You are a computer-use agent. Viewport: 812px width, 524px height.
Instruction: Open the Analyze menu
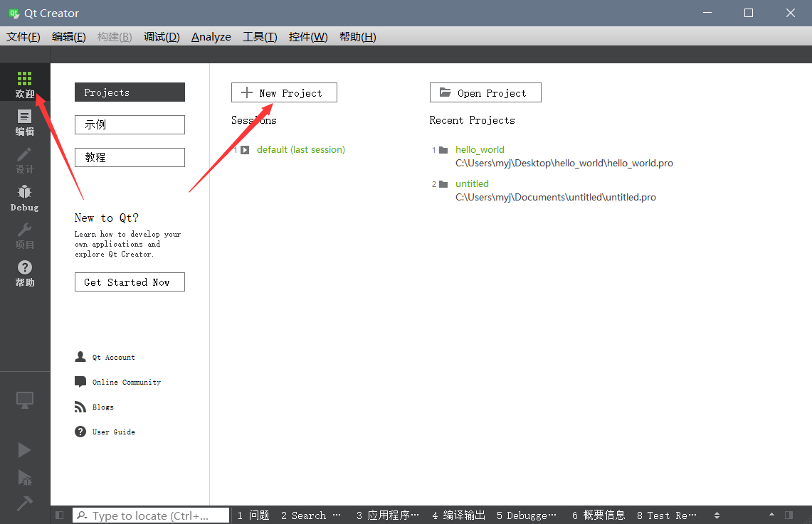pos(211,37)
